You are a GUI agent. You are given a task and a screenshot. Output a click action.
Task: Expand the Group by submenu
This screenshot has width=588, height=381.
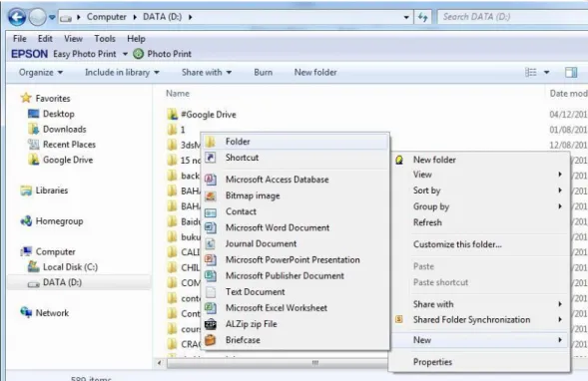479,206
